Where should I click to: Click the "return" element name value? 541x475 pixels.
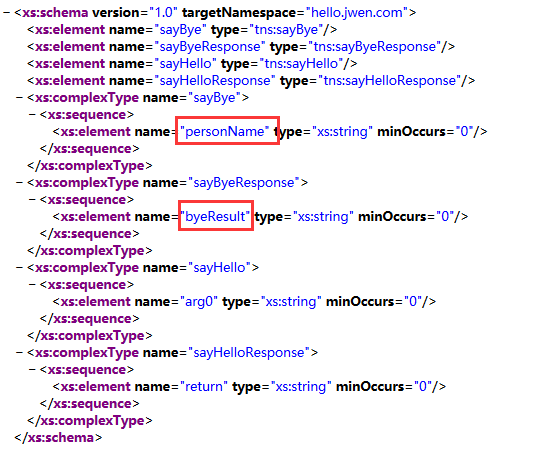[204, 387]
